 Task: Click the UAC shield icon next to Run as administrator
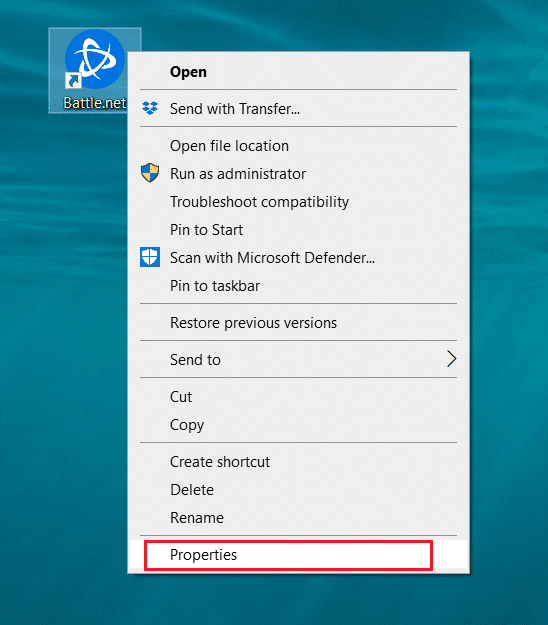tap(150, 173)
